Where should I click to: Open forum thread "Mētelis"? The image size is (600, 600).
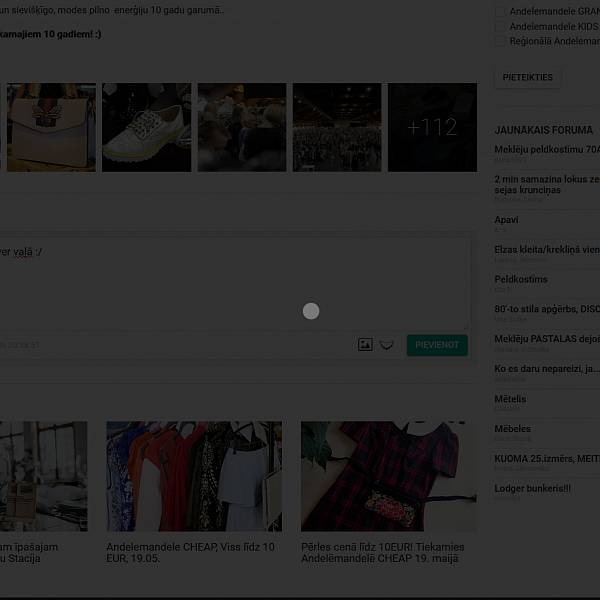[x=510, y=399]
